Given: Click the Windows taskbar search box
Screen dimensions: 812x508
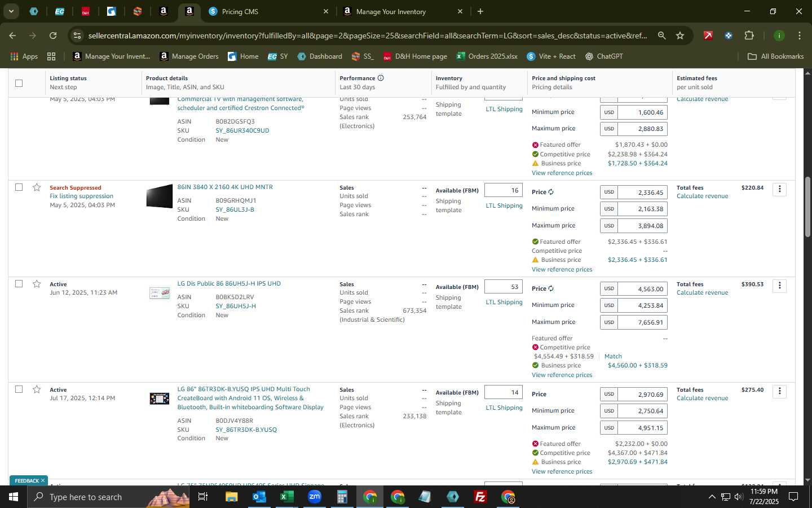Looking at the screenshot, I should point(109,497).
